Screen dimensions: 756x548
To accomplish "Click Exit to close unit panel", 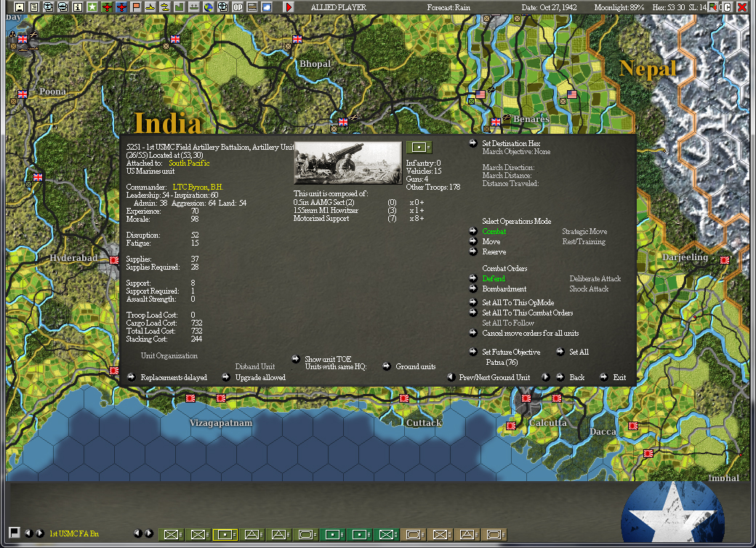I will (619, 377).
